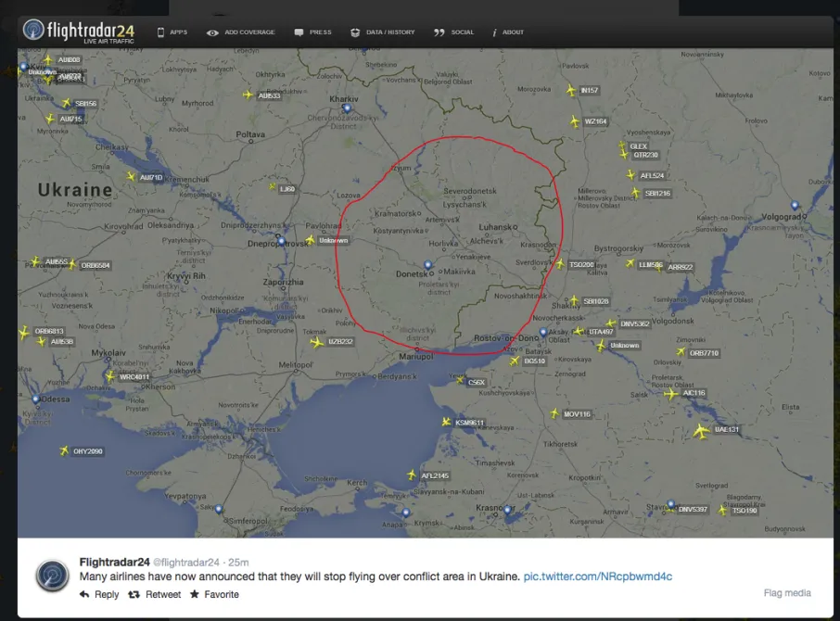This screenshot has height=621, width=840.
Task: Click the LLM506 flight label
Action: (x=650, y=264)
